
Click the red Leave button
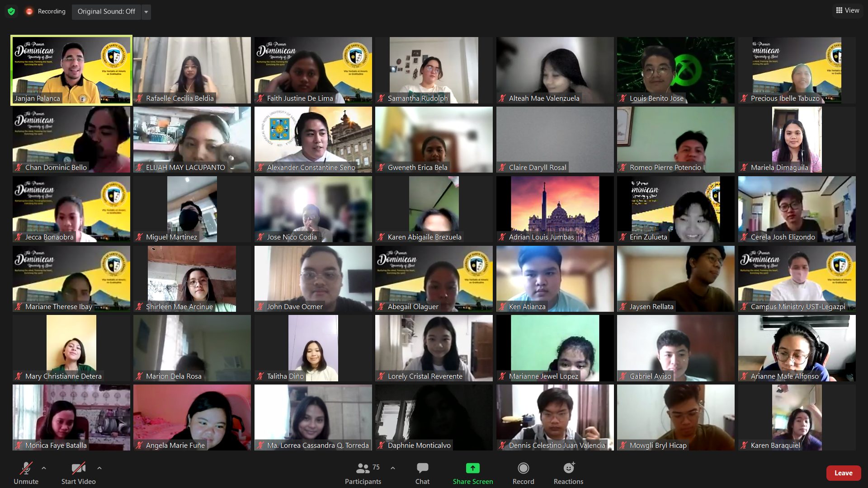point(843,473)
